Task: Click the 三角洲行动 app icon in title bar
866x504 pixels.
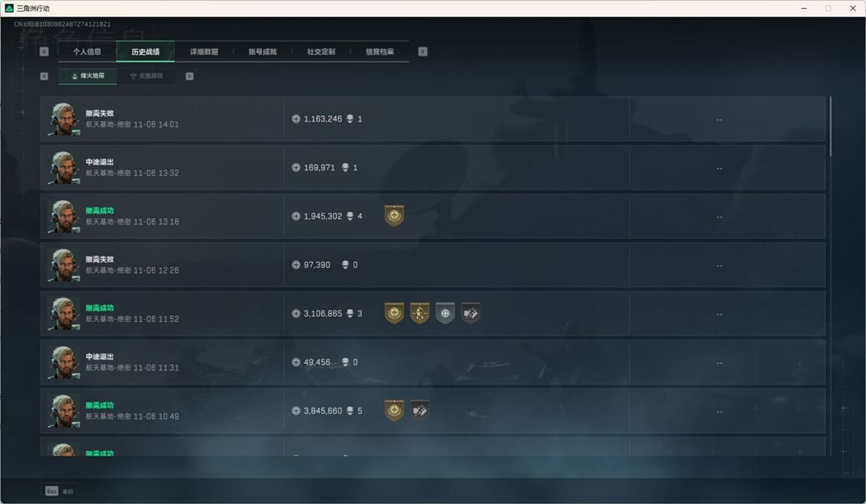Action: tap(9, 8)
